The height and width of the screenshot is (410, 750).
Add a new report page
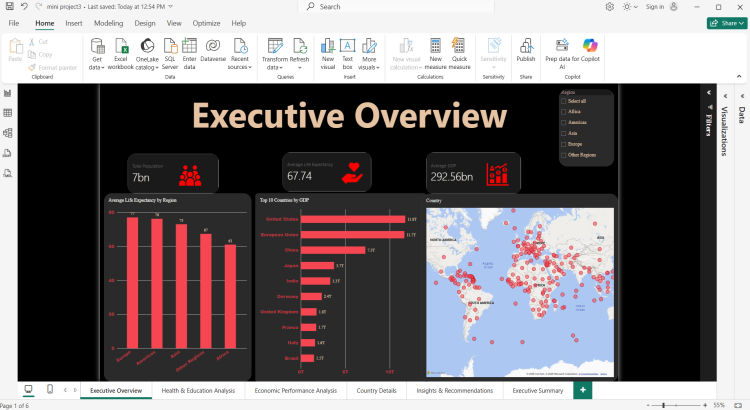(x=583, y=390)
